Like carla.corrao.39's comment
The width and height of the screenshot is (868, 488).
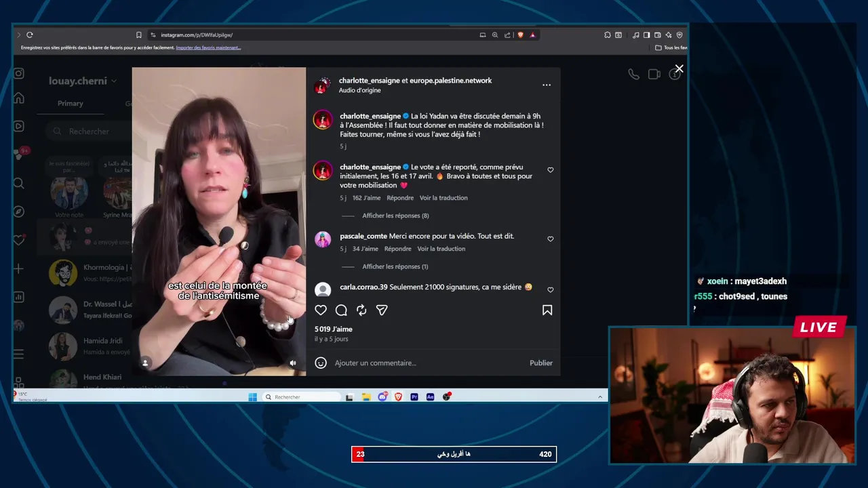click(x=551, y=290)
